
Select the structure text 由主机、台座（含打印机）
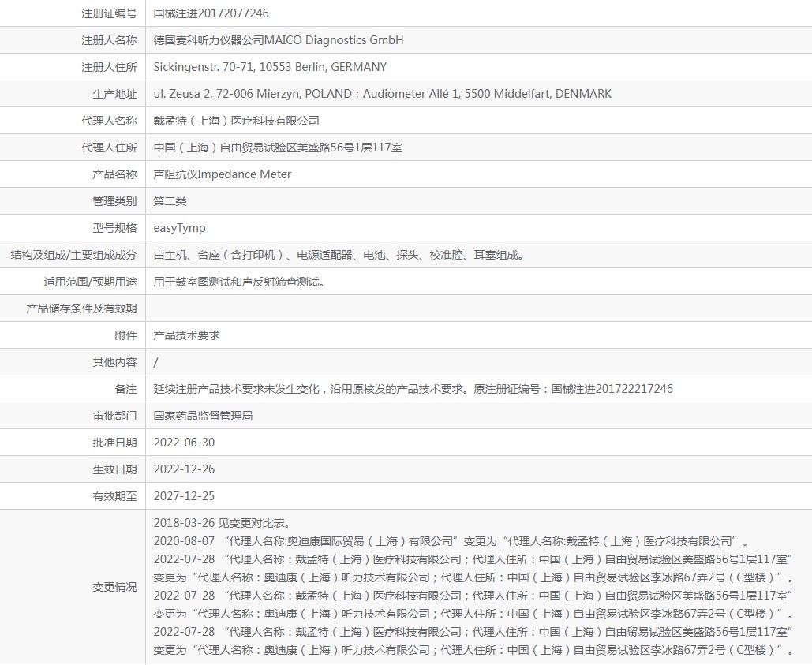339,255
